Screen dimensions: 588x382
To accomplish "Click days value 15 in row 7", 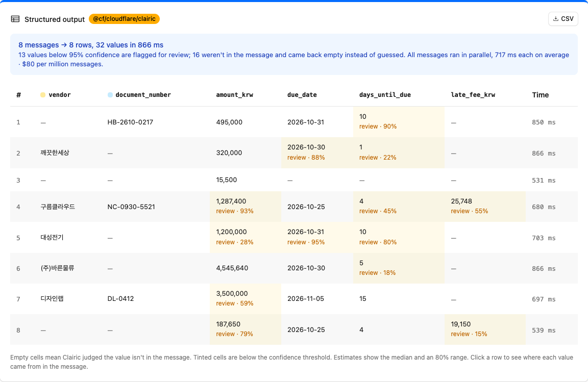I will 362,299.
